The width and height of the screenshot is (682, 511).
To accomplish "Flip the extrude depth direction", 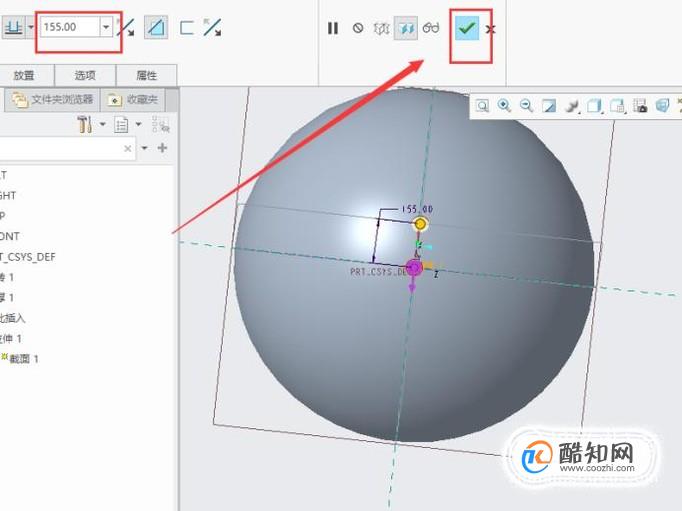I will coord(126,27).
